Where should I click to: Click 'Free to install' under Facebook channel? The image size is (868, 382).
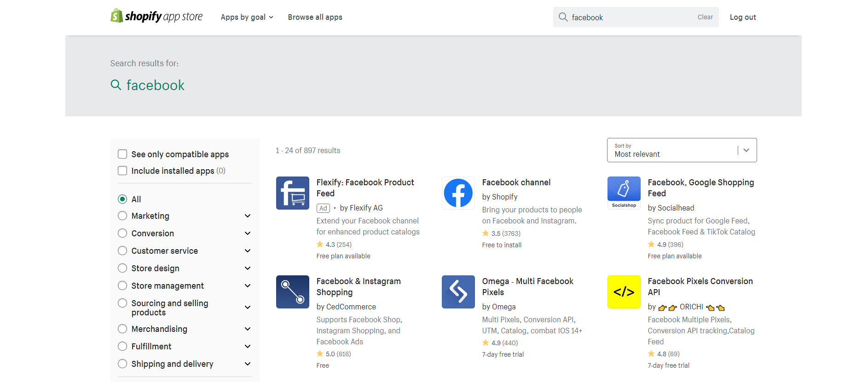[x=502, y=245]
